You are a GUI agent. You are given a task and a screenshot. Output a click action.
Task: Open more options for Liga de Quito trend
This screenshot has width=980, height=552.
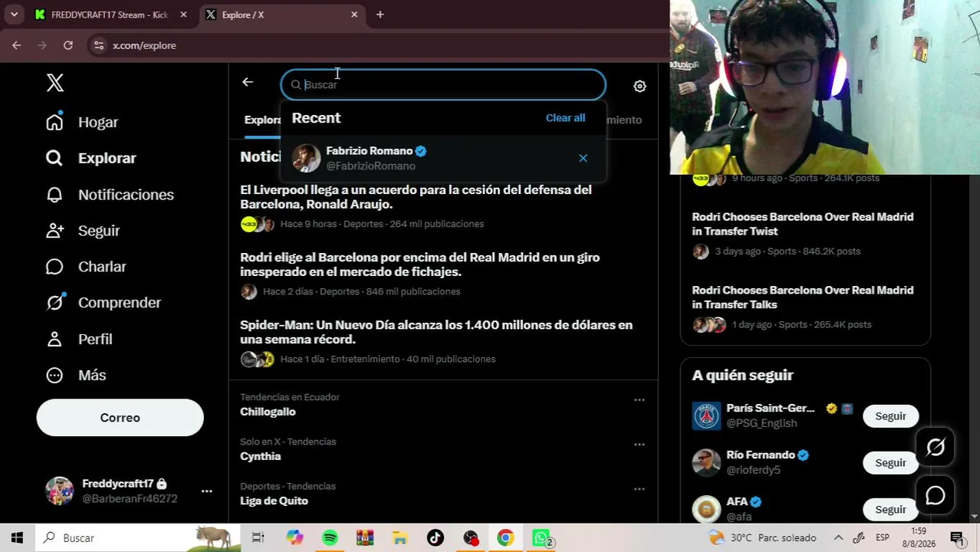639,488
